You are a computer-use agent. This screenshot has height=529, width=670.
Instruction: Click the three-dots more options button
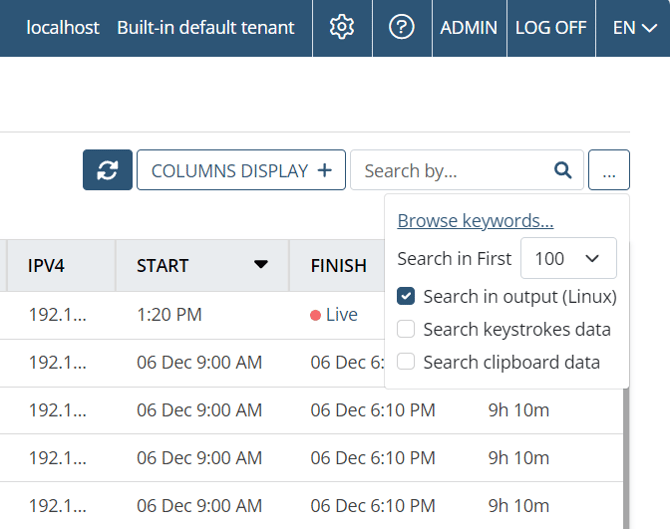(x=609, y=171)
